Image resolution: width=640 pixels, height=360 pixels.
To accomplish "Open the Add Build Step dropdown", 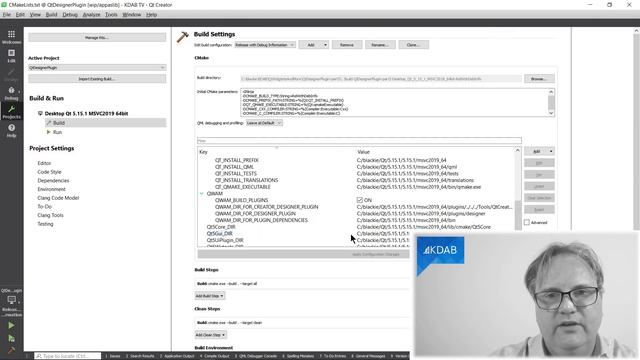I will (209, 296).
